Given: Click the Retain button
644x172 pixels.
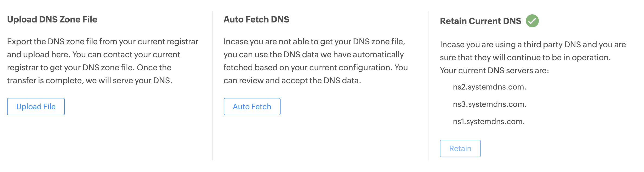Looking at the screenshot, I should pyautogui.click(x=460, y=148).
